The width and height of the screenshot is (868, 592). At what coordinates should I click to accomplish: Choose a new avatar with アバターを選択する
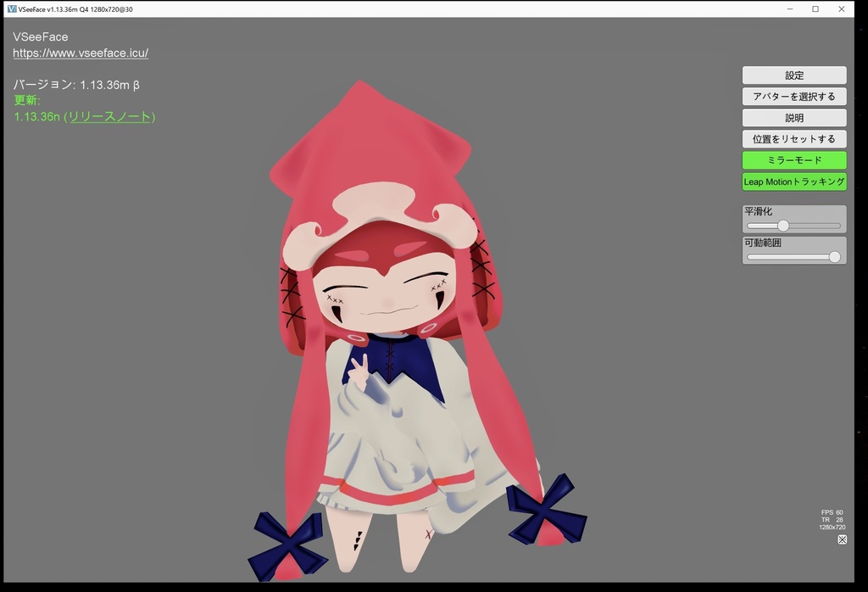(793, 96)
